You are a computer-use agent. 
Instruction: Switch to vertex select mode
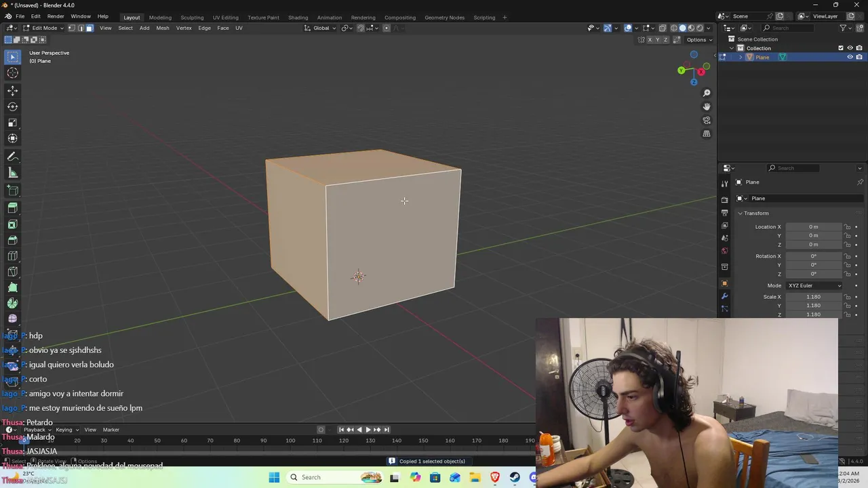coord(72,28)
